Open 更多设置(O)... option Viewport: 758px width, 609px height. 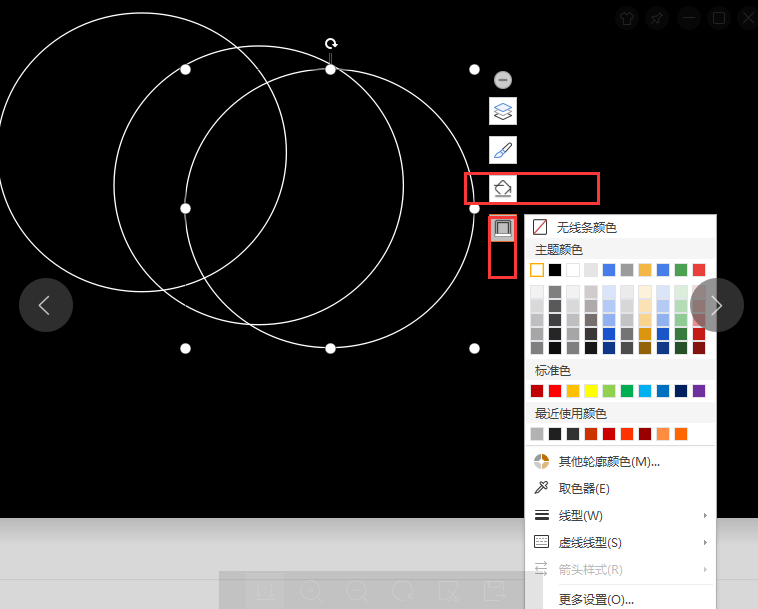click(x=596, y=599)
